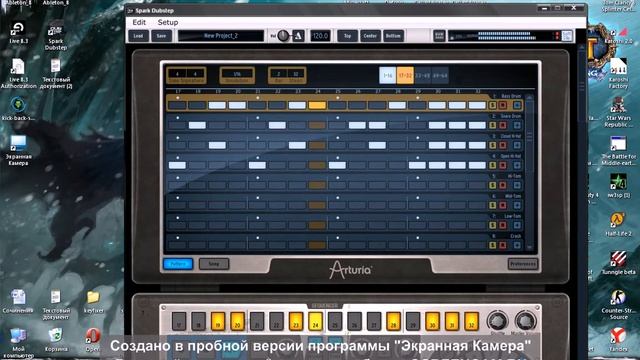This screenshot has height=360, width=640.
Task: Solo the Open Hi-Hat track
Action: (x=493, y=165)
